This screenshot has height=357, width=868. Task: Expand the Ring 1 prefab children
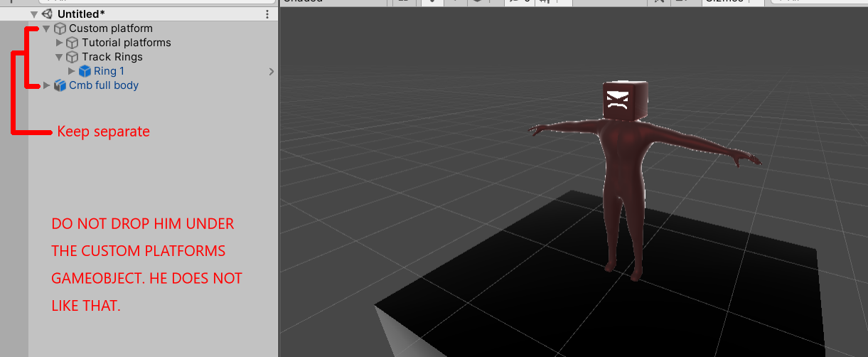(72, 71)
